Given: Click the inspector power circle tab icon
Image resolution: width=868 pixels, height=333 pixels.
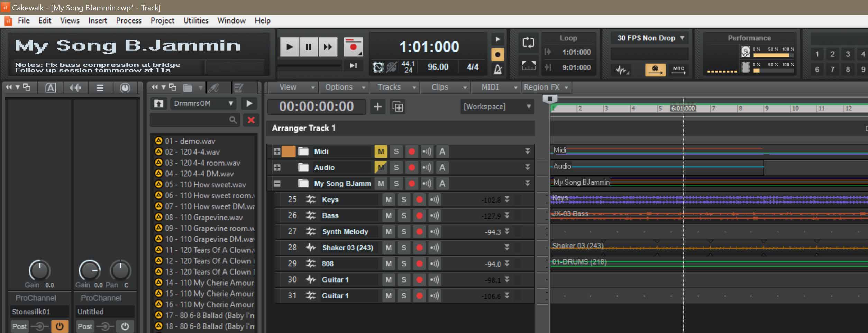Looking at the screenshot, I should pos(125,88).
